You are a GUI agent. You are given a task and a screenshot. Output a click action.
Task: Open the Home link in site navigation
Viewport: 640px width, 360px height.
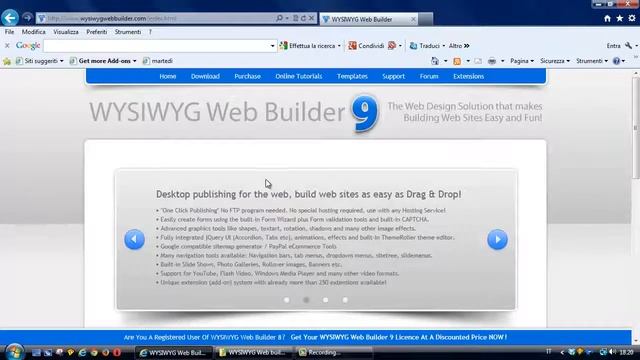tap(168, 76)
